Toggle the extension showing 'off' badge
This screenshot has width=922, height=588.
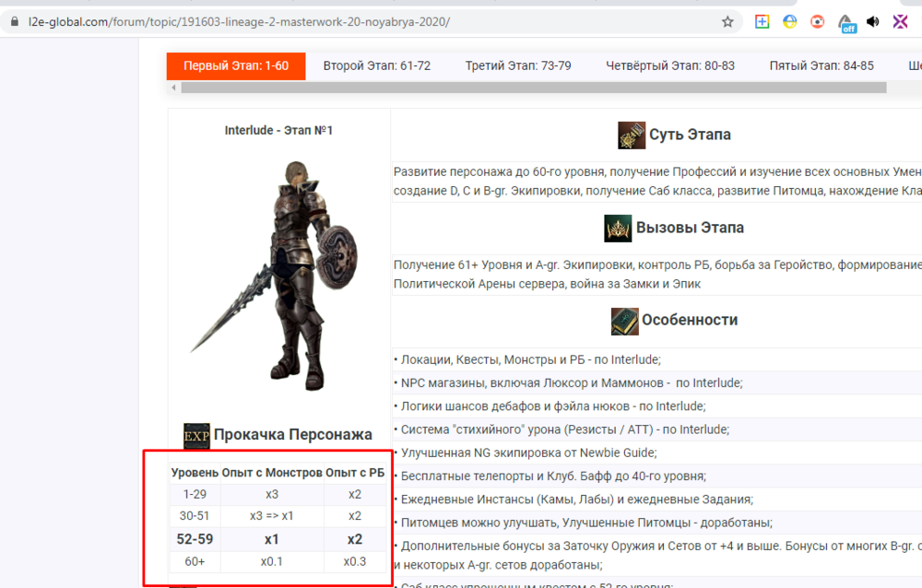click(846, 22)
